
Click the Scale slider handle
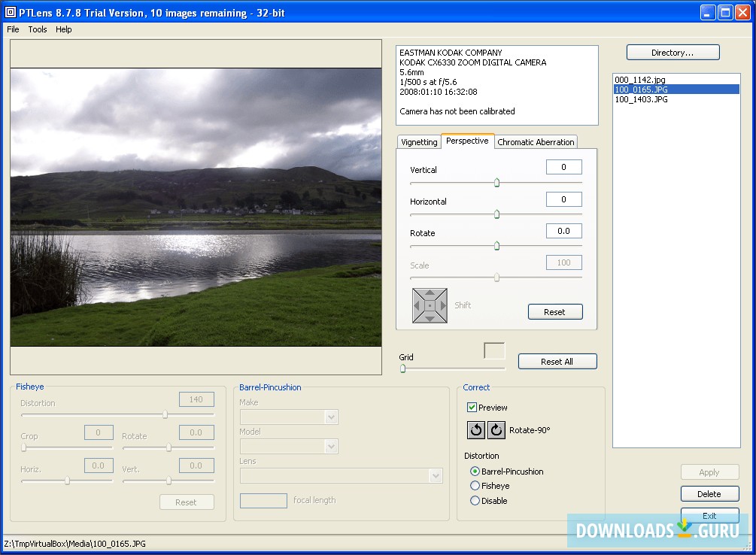(496, 277)
